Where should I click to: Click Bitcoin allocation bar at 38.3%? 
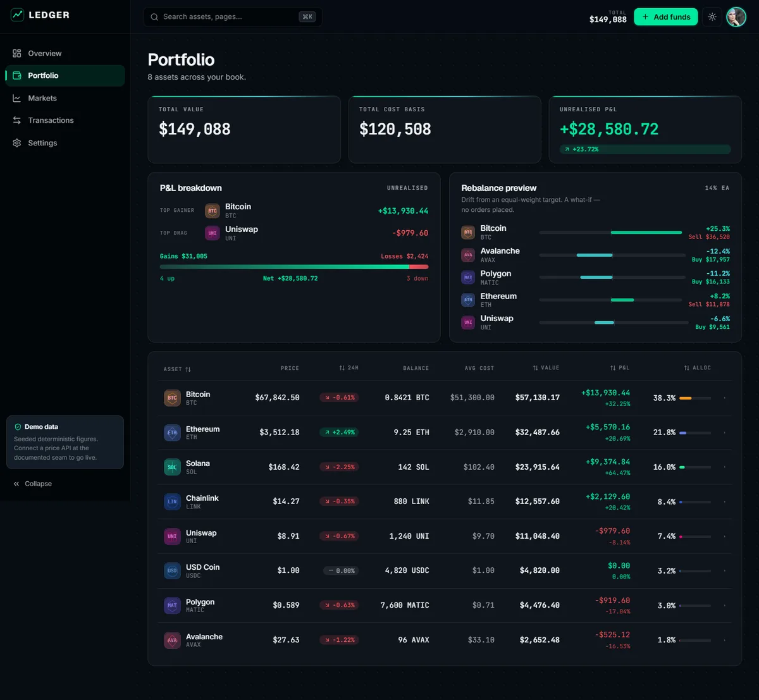(695, 398)
